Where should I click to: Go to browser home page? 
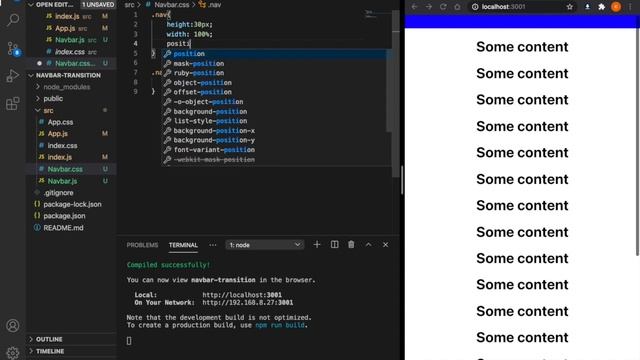458,7
